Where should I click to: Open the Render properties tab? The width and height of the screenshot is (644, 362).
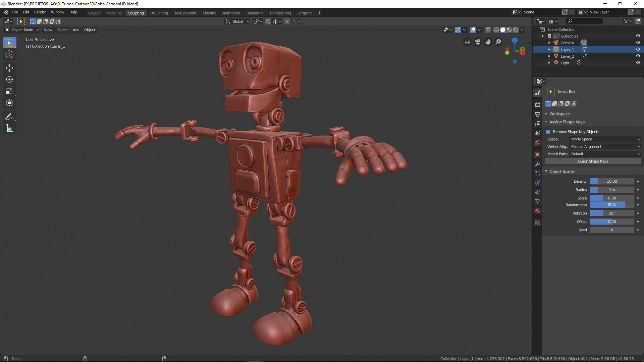point(537,104)
